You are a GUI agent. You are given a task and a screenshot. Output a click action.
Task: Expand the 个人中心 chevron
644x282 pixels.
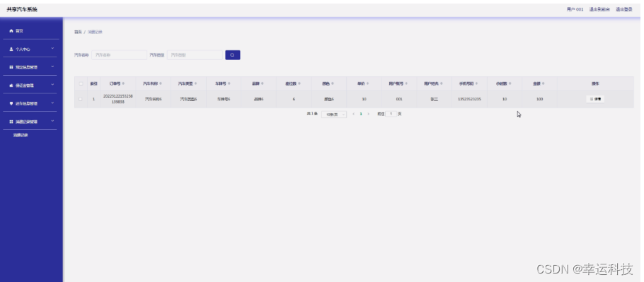pos(52,49)
